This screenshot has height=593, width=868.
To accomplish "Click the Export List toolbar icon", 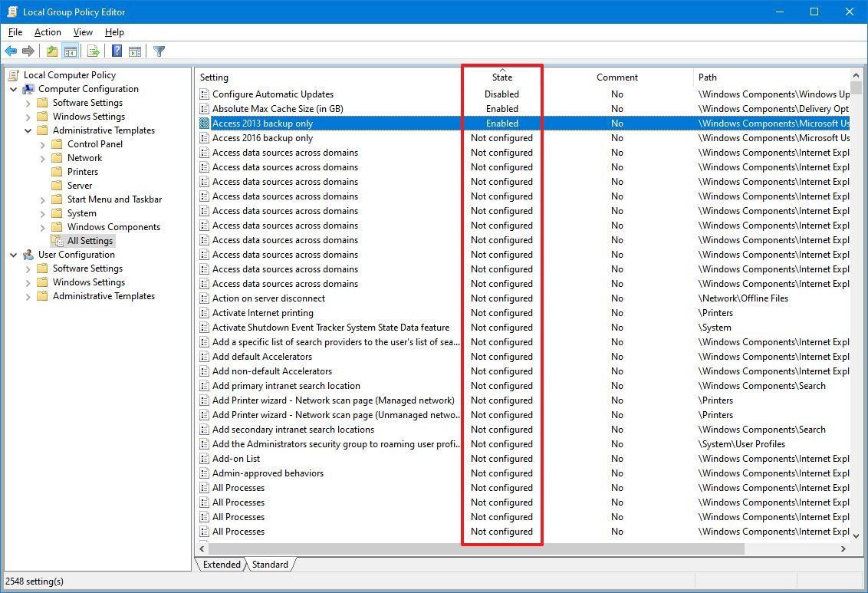I will (x=92, y=51).
